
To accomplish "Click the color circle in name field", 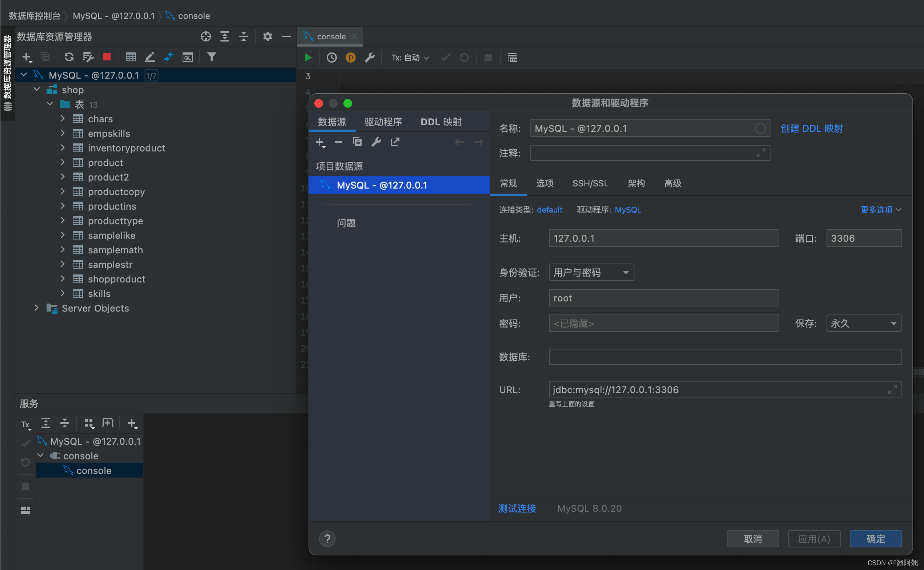I will (760, 128).
